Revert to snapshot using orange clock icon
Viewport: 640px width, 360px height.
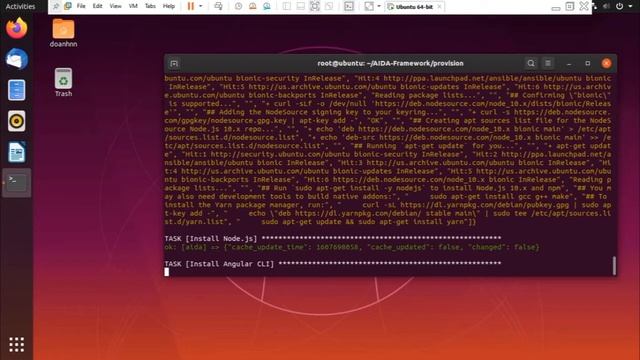point(253,6)
